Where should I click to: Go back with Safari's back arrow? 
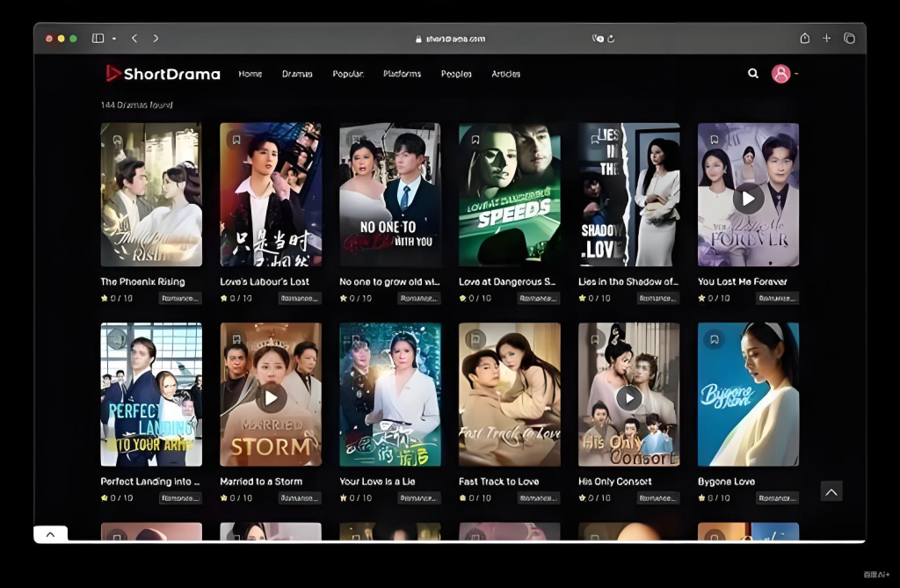(x=134, y=39)
